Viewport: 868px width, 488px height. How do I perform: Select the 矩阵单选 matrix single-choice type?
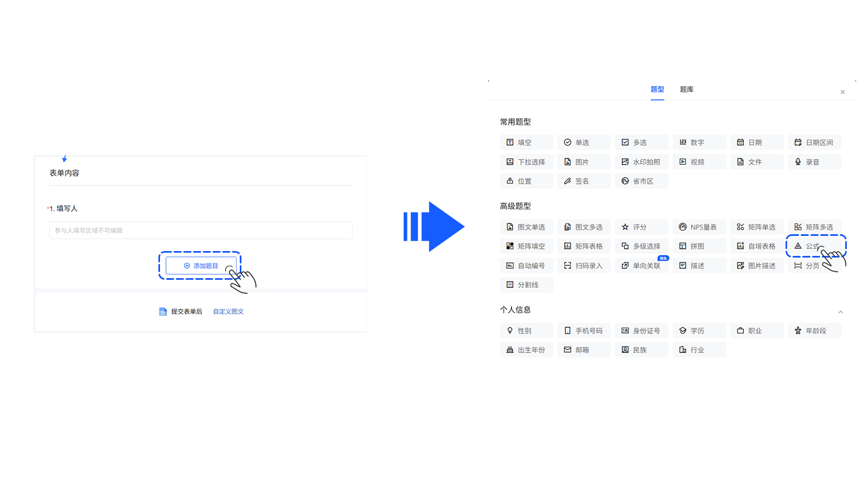[756, 227]
